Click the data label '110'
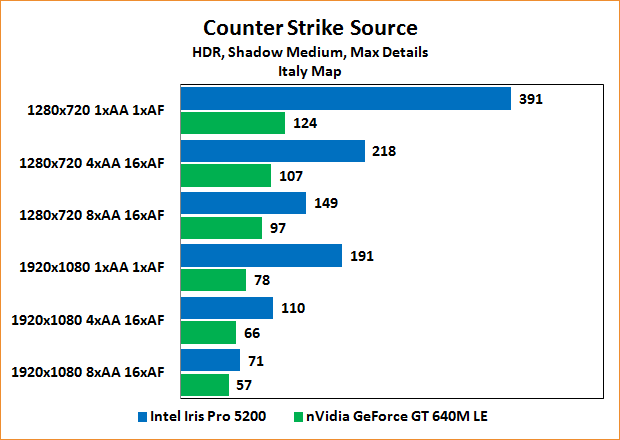Screen dimensions: 620x440 [x=293, y=308]
